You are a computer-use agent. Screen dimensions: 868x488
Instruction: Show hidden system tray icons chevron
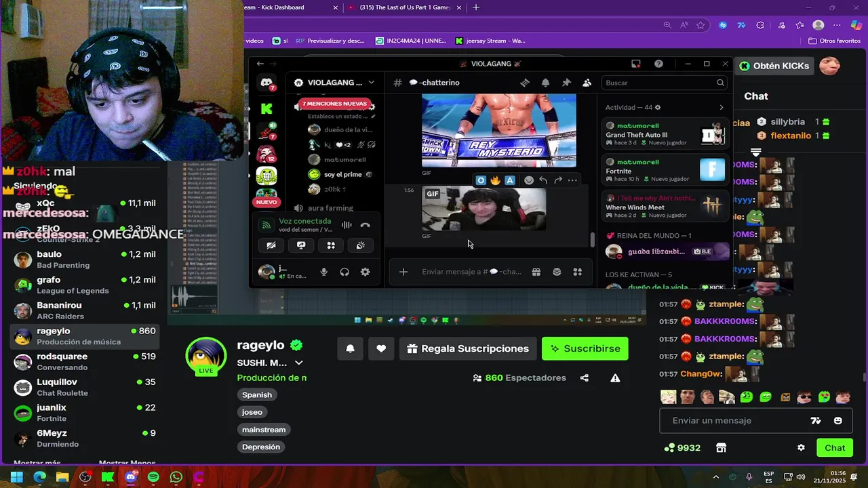pos(715,477)
